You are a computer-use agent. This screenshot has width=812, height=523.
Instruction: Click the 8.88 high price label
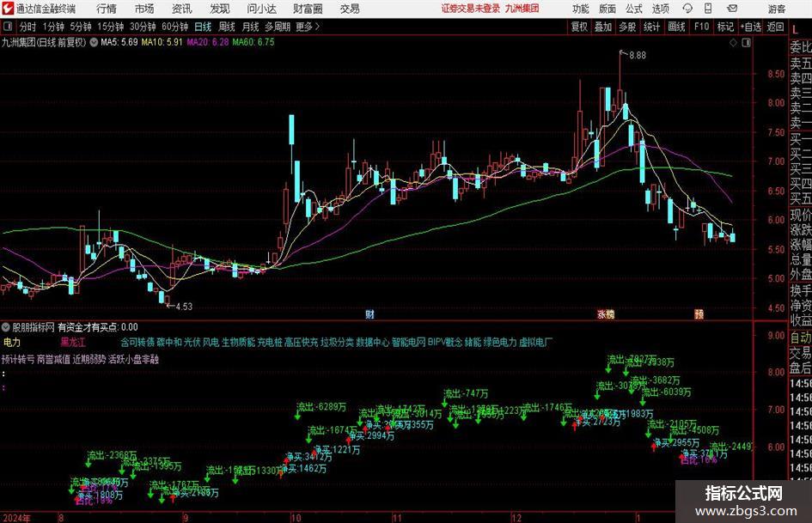pos(638,55)
